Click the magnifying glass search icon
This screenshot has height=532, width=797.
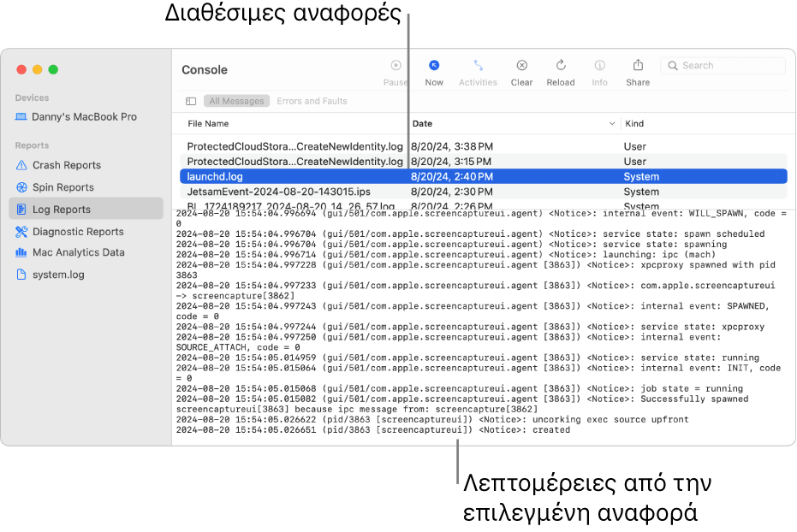tap(673, 66)
